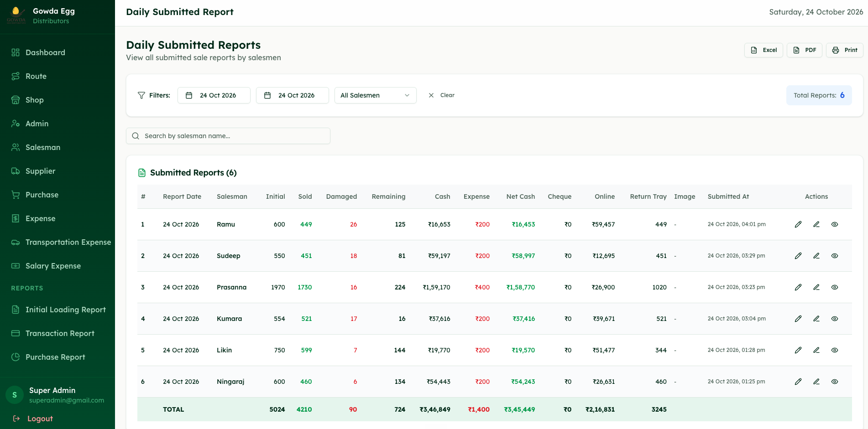The height and width of the screenshot is (429, 868).
Task: Open the eye view for Kumara's report
Action: click(x=835, y=319)
